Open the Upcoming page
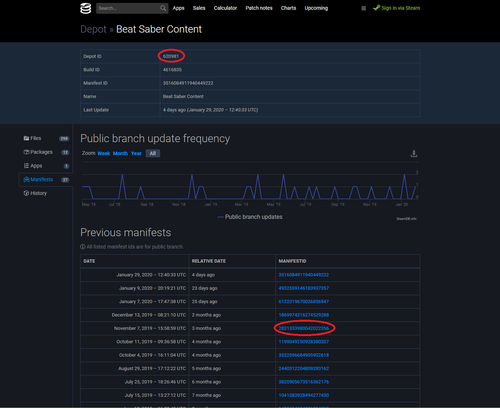This screenshot has width=500, height=408. click(316, 8)
